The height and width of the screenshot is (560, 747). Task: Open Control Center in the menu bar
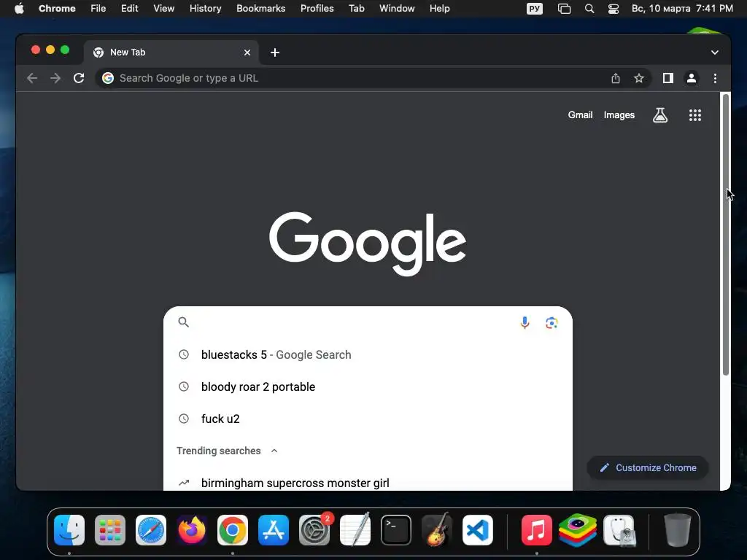pyautogui.click(x=613, y=9)
